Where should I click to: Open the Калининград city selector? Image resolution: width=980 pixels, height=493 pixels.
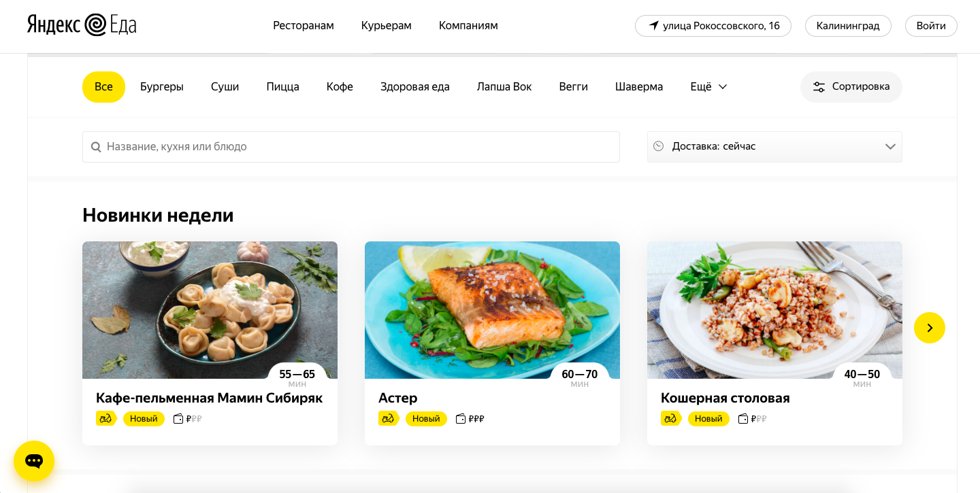coord(848,26)
